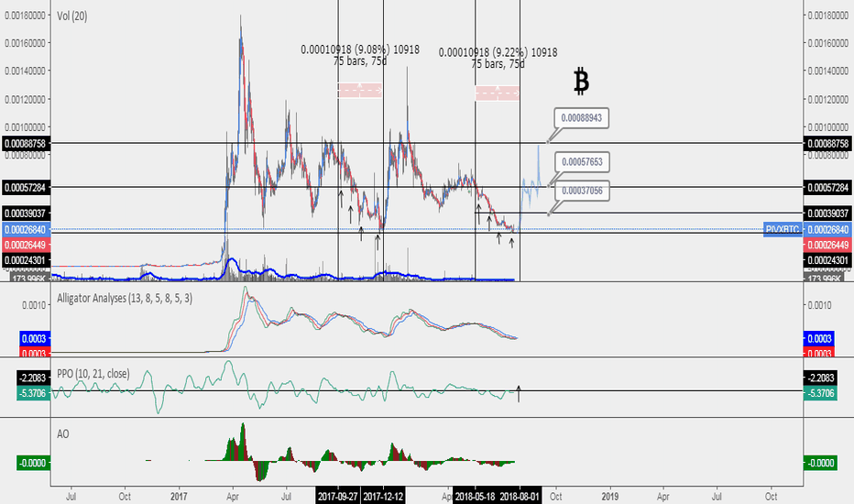The image size is (854, 504).
Task: Click the 0.00024301 label on the right price axis
Action: 827,260
